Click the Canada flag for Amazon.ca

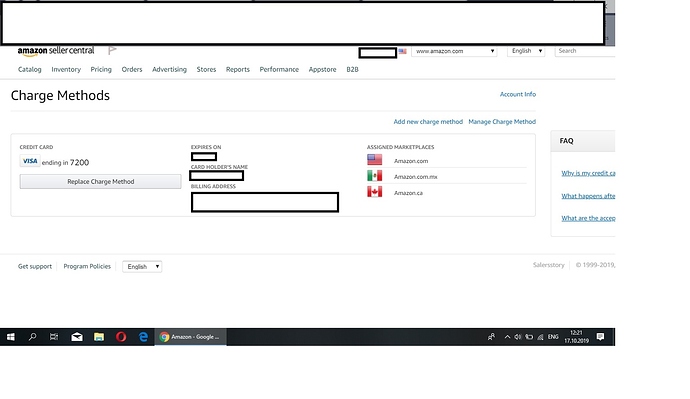click(x=374, y=192)
